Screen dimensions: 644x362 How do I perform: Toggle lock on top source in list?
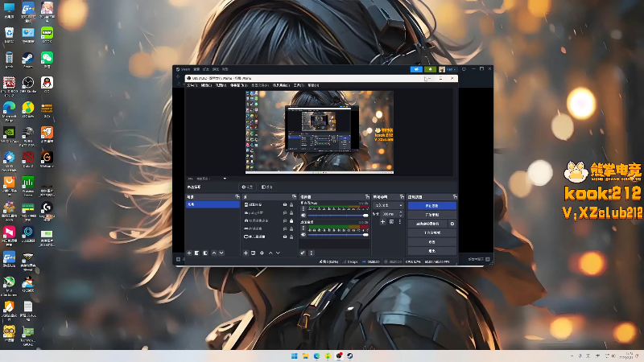291,204
